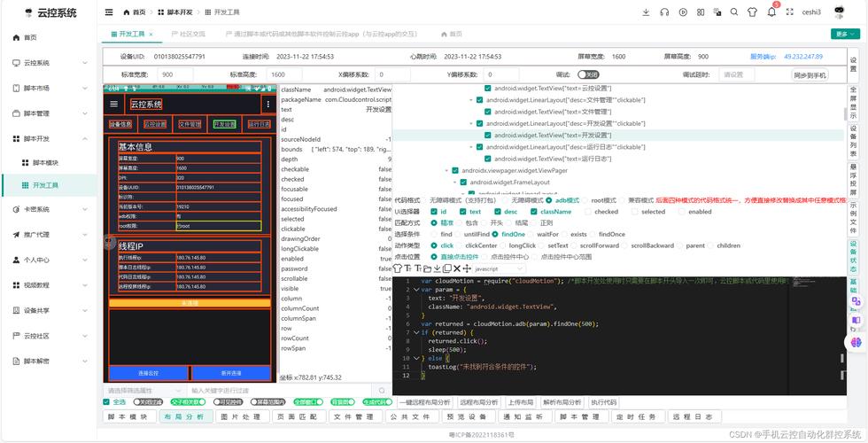The height and width of the screenshot is (443, 868).
Task: Click the translate language icon in top bar
Action: pos(717,12)
